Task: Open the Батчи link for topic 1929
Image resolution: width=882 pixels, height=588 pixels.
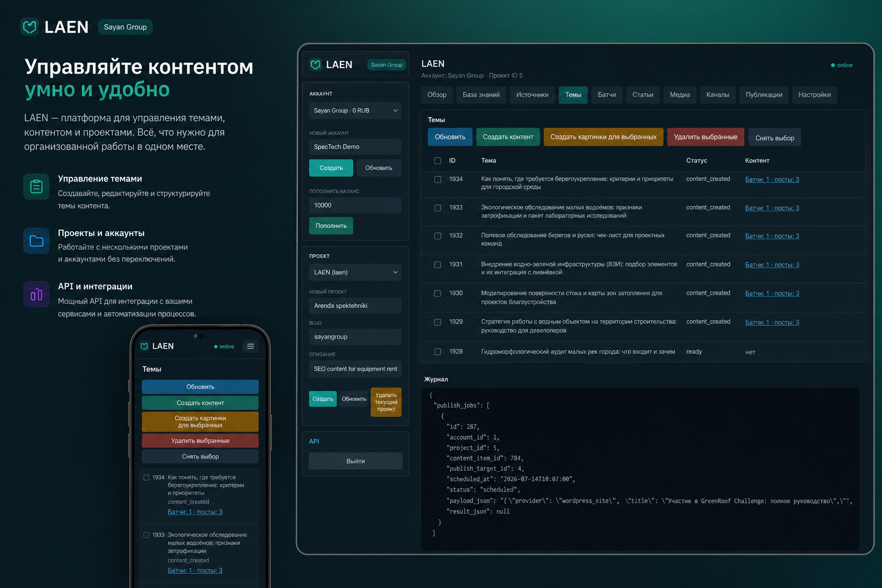Action: click(772, 322)
